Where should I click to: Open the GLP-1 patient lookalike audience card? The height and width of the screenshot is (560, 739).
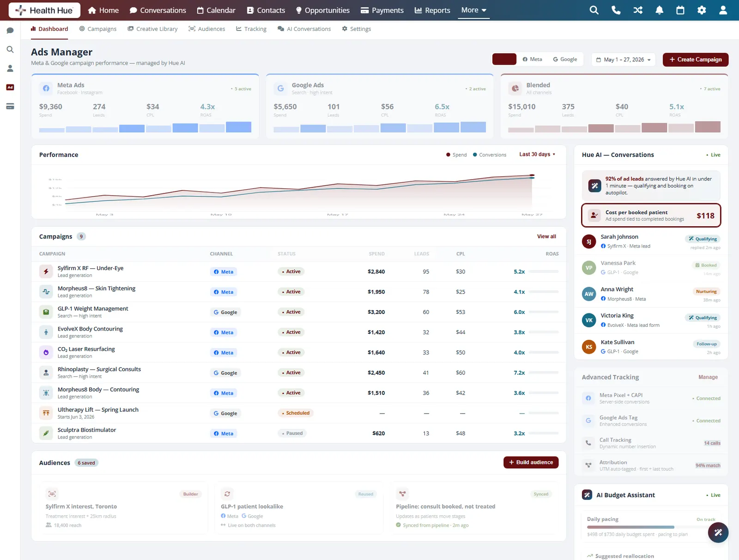click(299, 509)
